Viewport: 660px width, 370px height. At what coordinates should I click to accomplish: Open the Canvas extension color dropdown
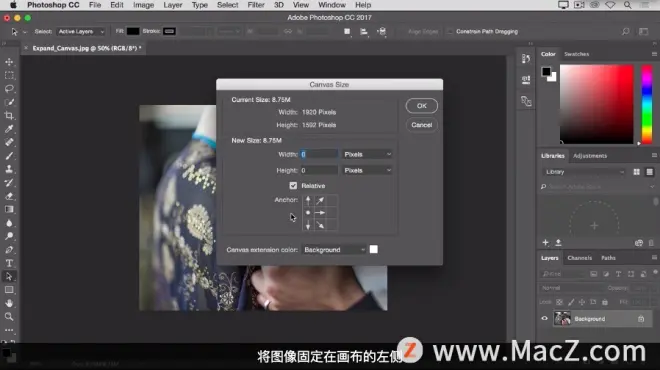point(334,250)
